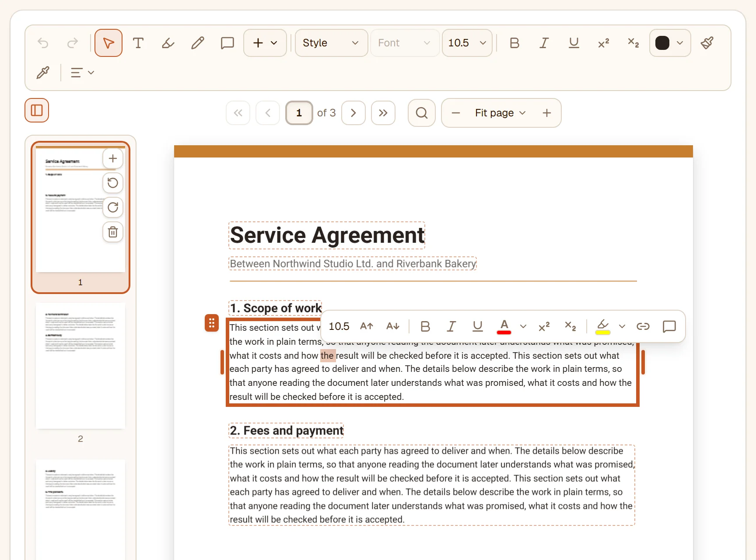
Task: Click the format painter brush icon
Action: (707, 43)
